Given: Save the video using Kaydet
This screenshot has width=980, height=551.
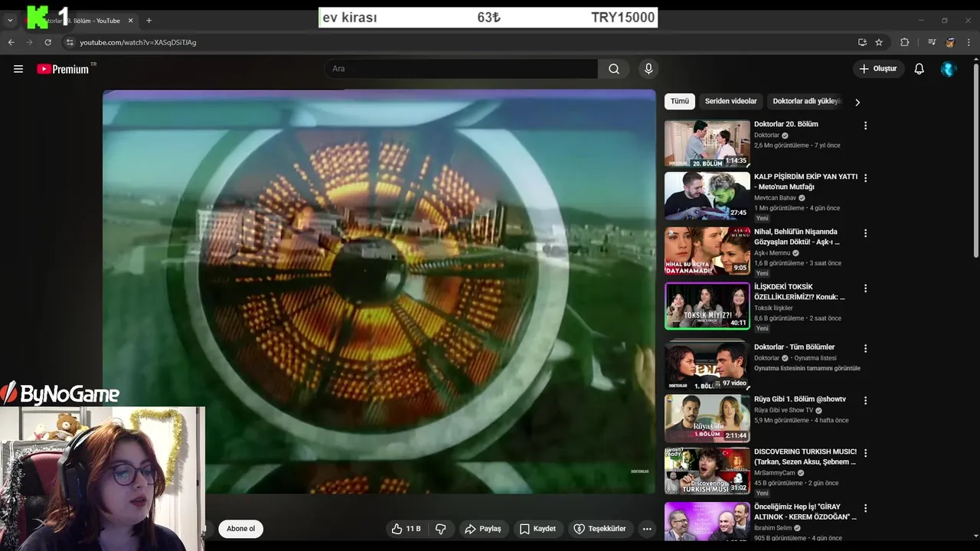Looking at the screenshot, I should (x=537, y=529).
